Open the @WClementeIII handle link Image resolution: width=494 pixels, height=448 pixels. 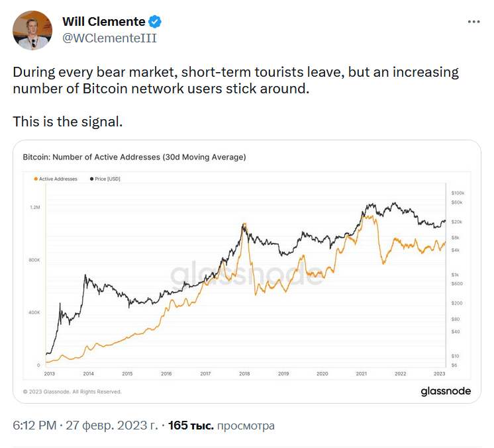point(109,38)
